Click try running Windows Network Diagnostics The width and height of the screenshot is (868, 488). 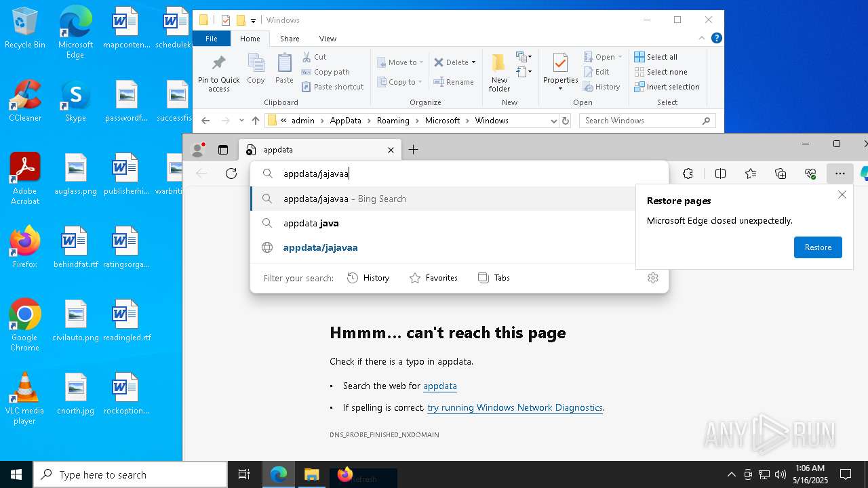pos(515,407)
